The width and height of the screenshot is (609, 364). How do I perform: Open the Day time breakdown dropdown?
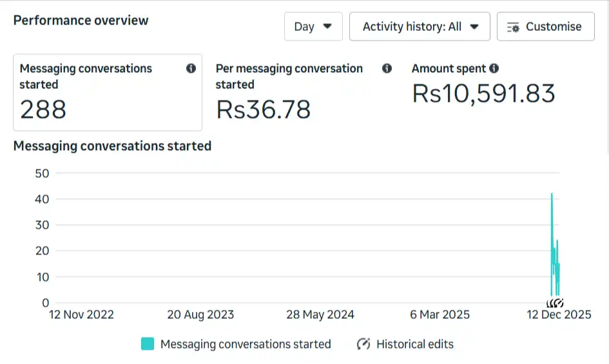pos(313,26)
